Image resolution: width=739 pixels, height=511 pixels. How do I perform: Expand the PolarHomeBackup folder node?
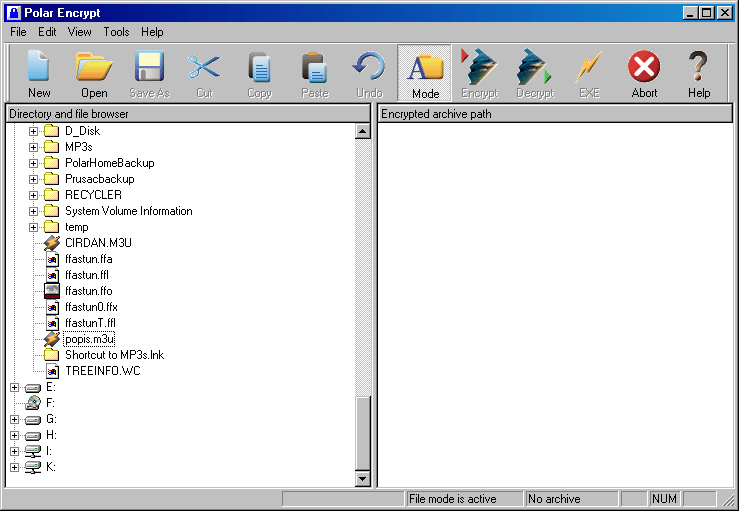click(x=33, y=163)
